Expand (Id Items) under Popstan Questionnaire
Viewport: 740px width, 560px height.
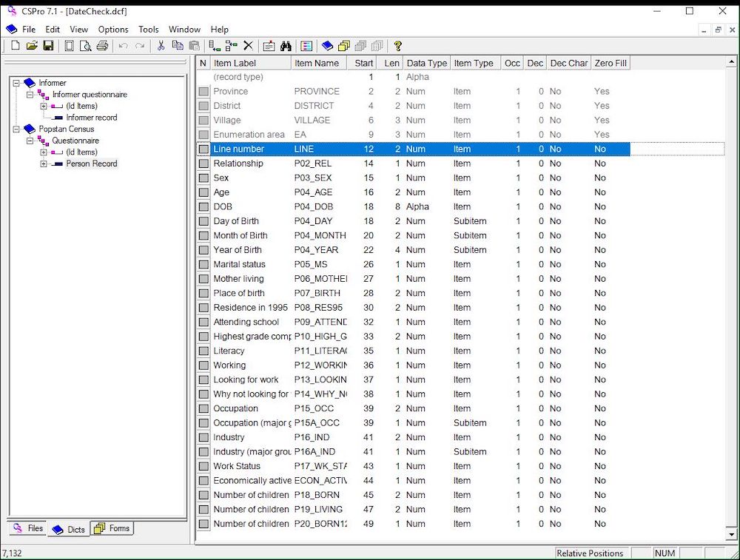tap(44, 152)
